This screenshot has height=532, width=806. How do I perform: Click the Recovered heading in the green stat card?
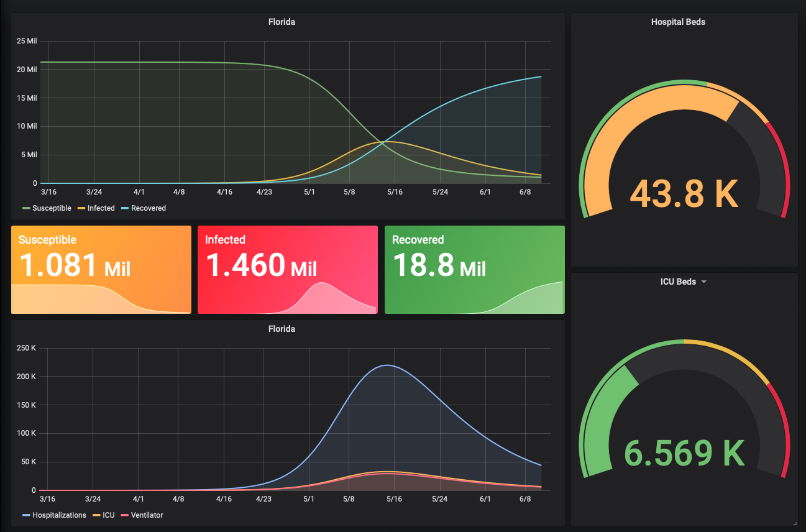(x=418, y=240)
